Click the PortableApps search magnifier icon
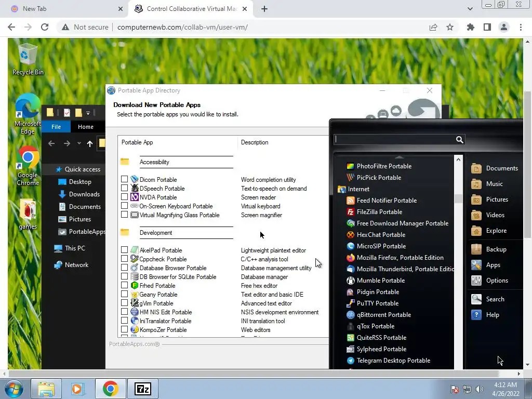Image resolution: width=532 pixels, height=399 pixels. tap(459, 140)
